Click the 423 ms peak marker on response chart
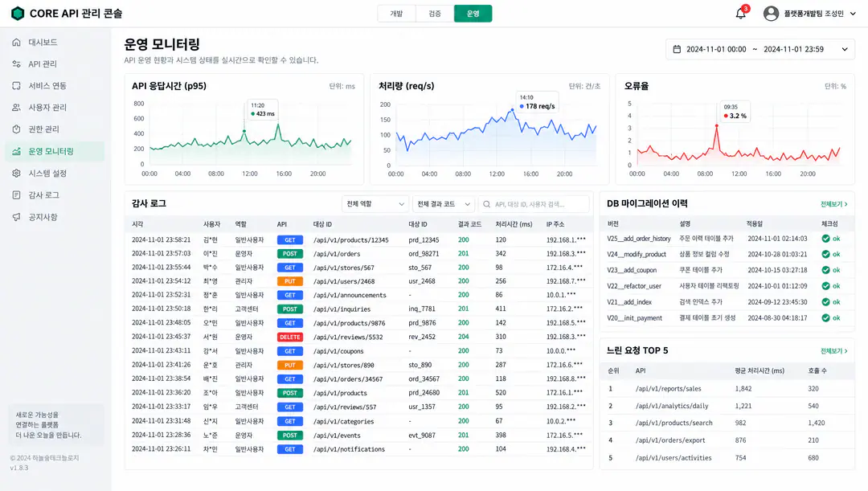The height and width of the screenshot is (491, 868). point(244,131)
